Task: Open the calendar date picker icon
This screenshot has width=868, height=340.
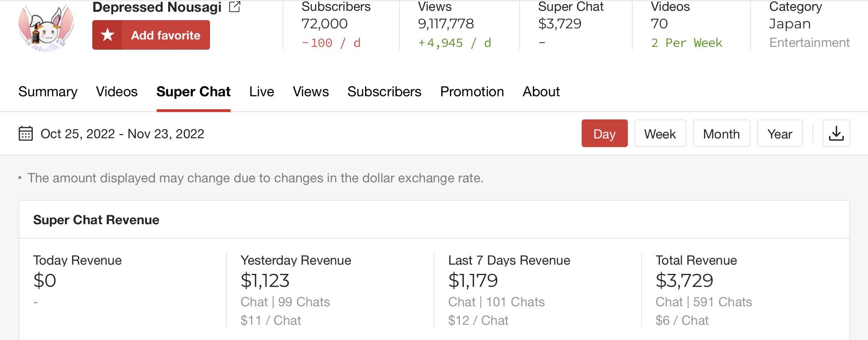Action: click(25, 133)
